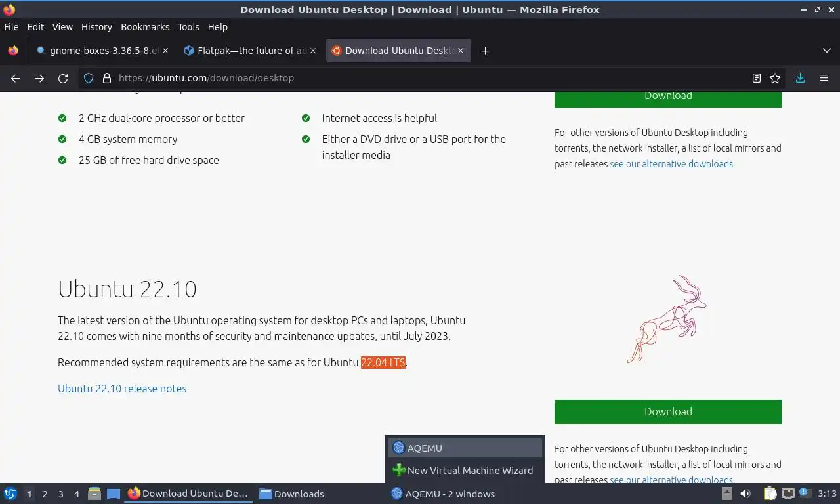This screenshot has height=504, width=840.
Task: Open network status tray icon
Action: tap(787, 493)
